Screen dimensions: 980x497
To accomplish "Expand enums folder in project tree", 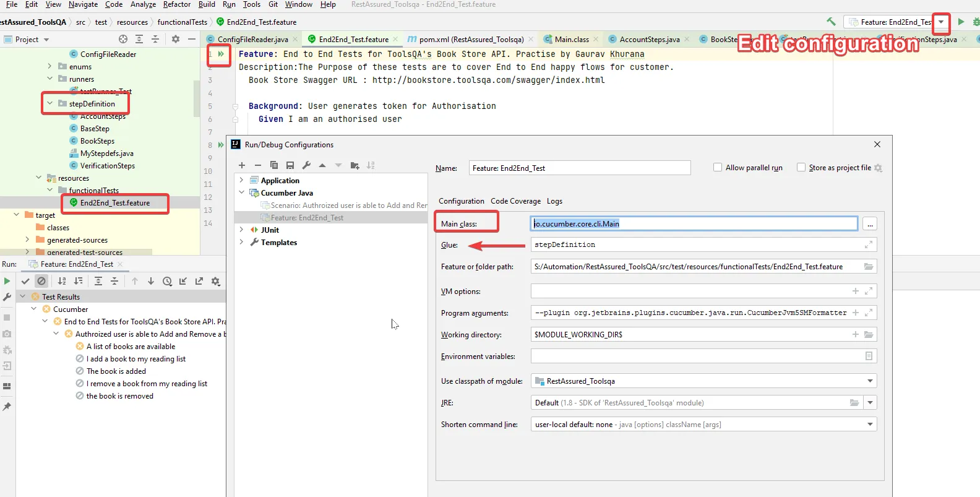I will point(49,66).
